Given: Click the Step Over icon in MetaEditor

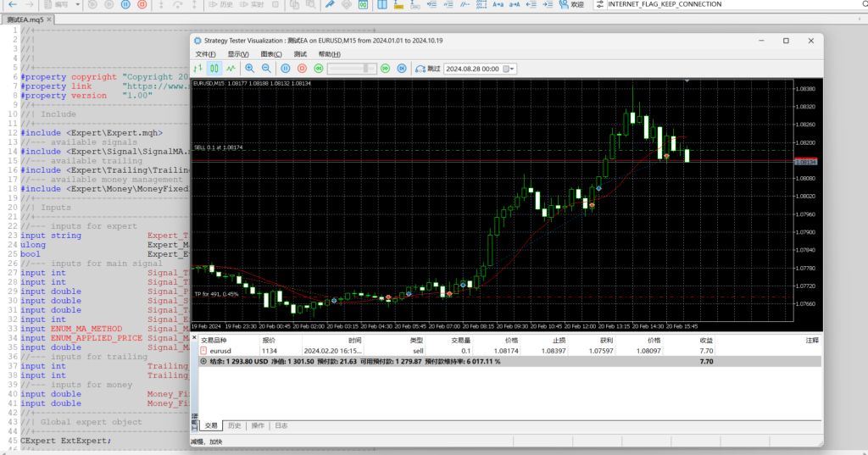Looking at the screenshot, I should coord(178,4).
